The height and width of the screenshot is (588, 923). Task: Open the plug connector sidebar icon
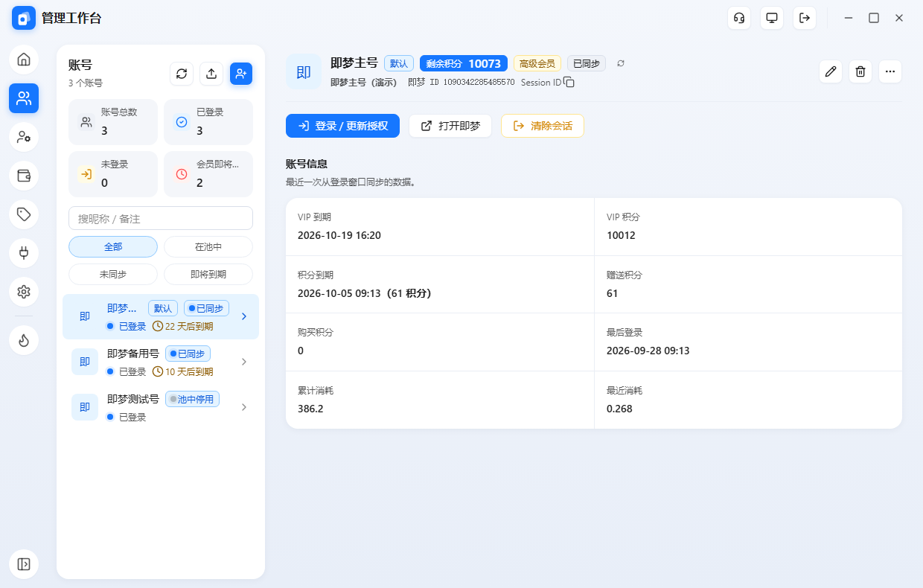point(24,253)
